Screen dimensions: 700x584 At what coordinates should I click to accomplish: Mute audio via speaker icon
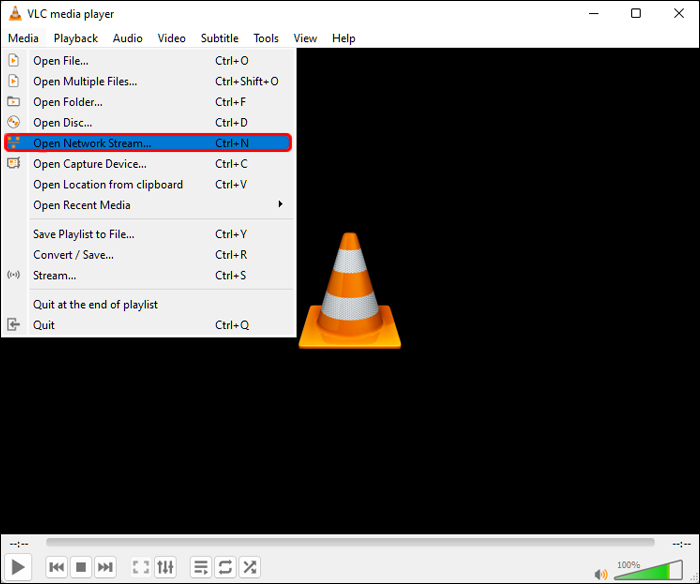[601, 574]
